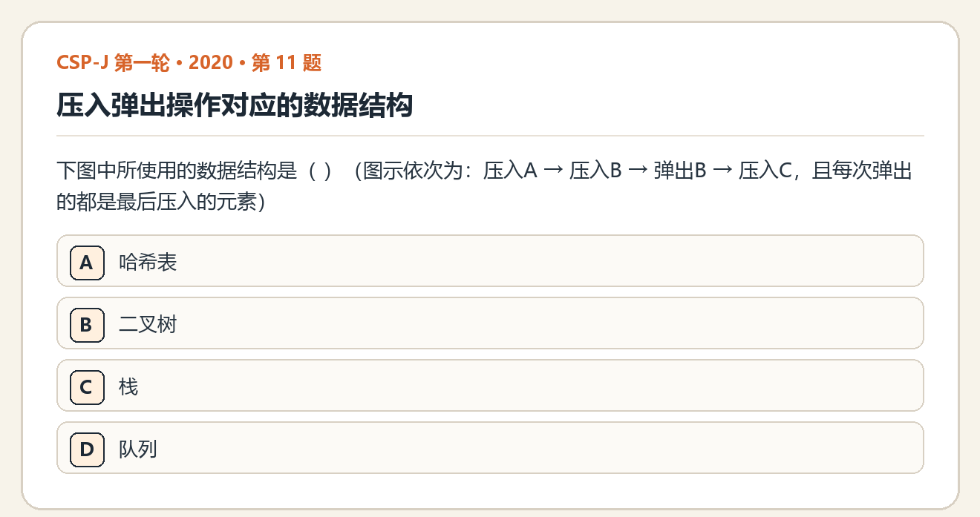Screen dimensions: 980x517
Task: Click the letter B badge icon
Action: click(x=86, y=325)
